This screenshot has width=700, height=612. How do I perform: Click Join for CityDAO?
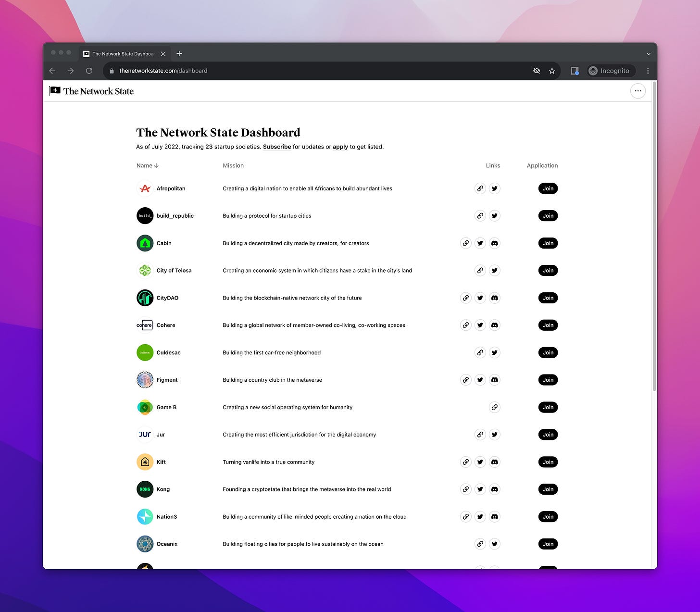point(548,298)
